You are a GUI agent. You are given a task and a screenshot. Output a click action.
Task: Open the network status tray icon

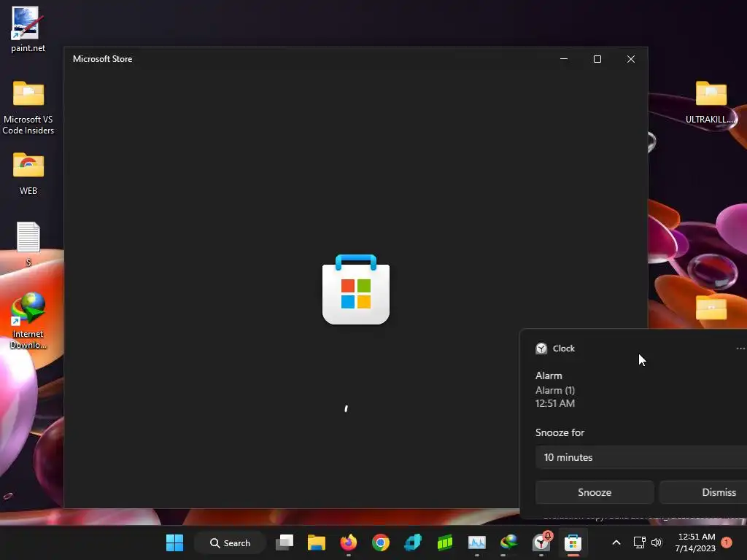(639, 542)
